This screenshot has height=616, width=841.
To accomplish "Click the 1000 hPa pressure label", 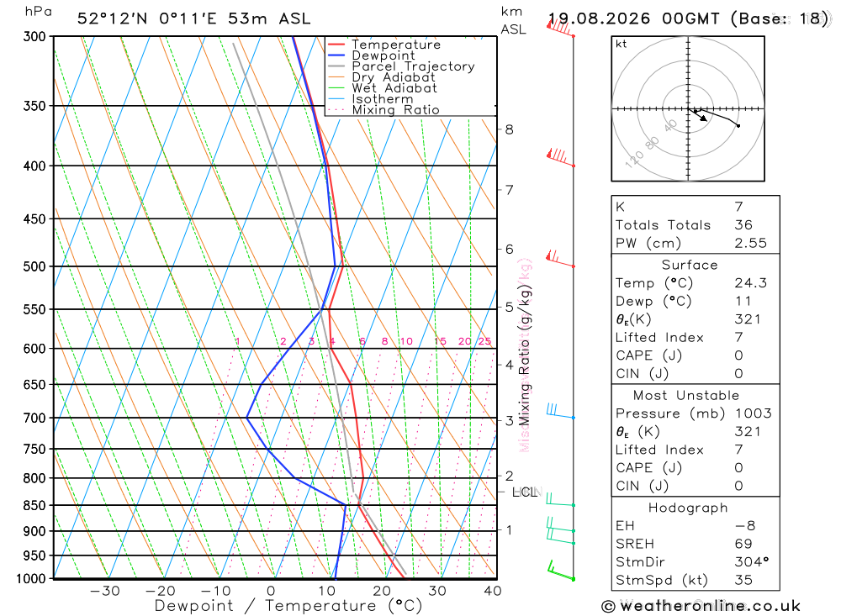I will [31, 579].
